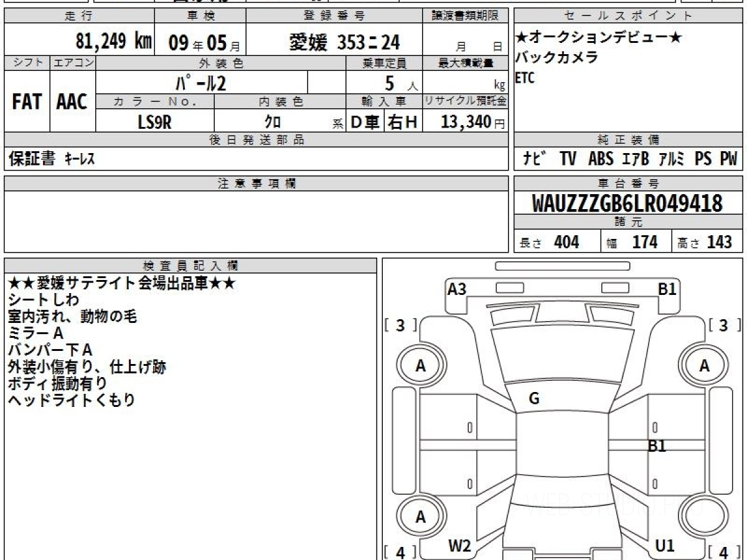Select the G mark on the windshield
This screenshot has height=560, width=747.
pos(533,399)
